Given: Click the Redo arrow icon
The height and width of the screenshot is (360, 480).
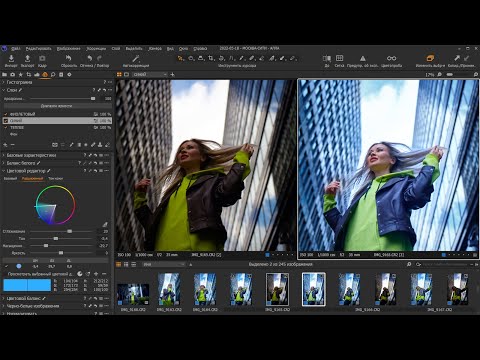Looking at the screenshot, I should tap(99, 59).
